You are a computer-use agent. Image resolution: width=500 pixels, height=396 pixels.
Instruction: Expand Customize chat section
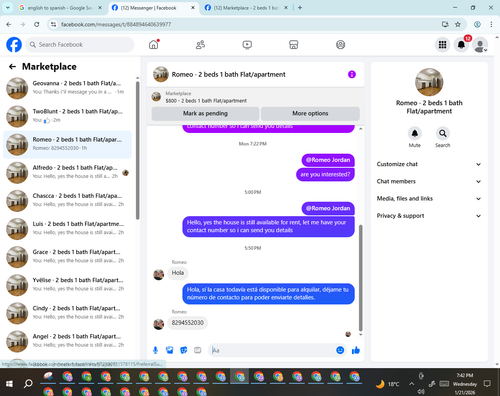429,164
